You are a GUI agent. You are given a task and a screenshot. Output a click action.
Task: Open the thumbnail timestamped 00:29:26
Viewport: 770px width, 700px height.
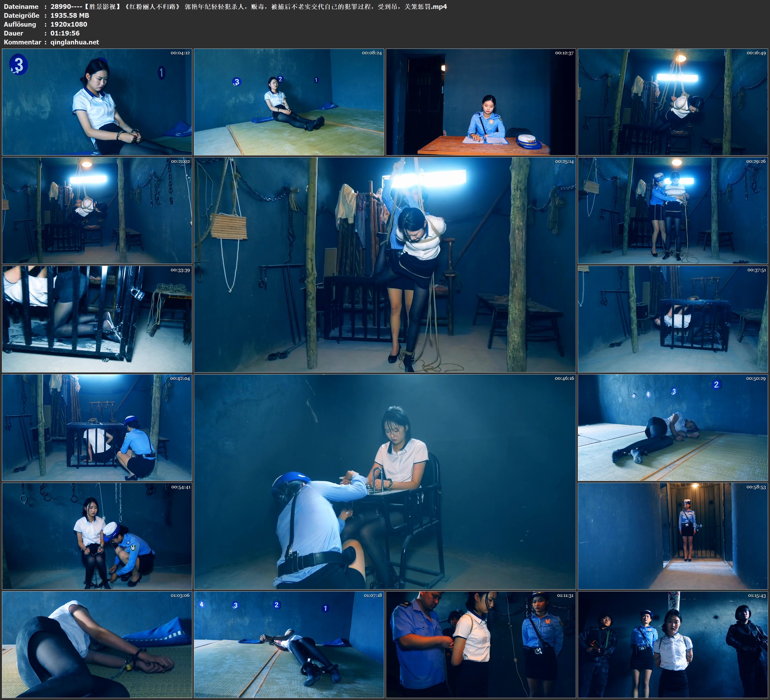pyautogui.click(x=673, y=210)
